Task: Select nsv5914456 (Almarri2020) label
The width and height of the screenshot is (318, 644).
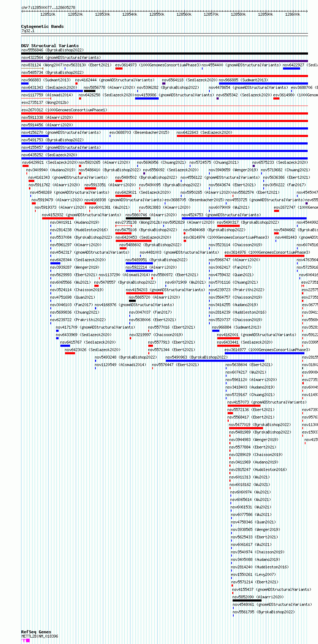Action: [x=47, y=125]
